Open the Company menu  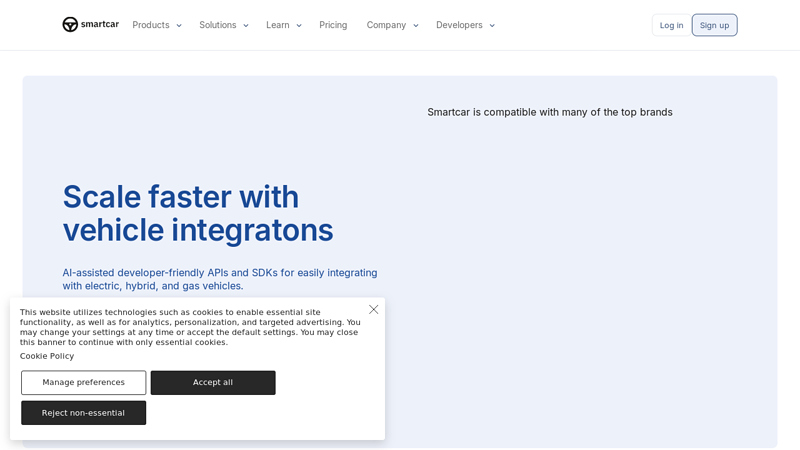click(x=386, y=25)
